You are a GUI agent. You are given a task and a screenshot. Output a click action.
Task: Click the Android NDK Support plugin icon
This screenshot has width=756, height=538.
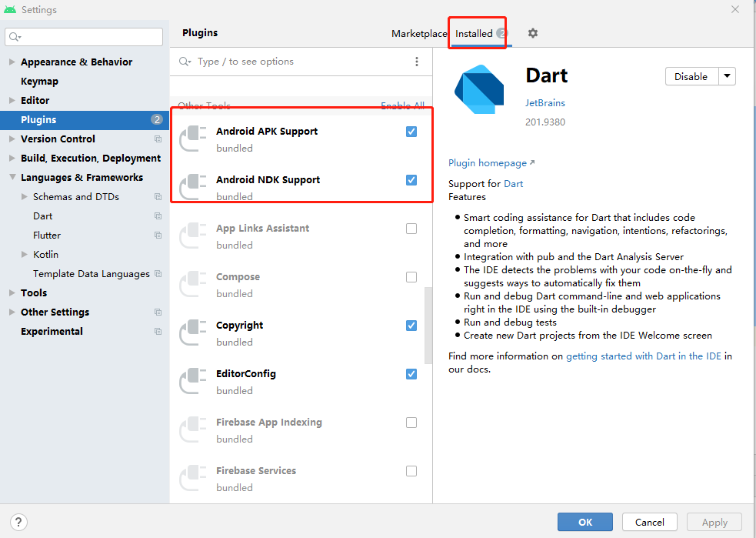[193, 187]
